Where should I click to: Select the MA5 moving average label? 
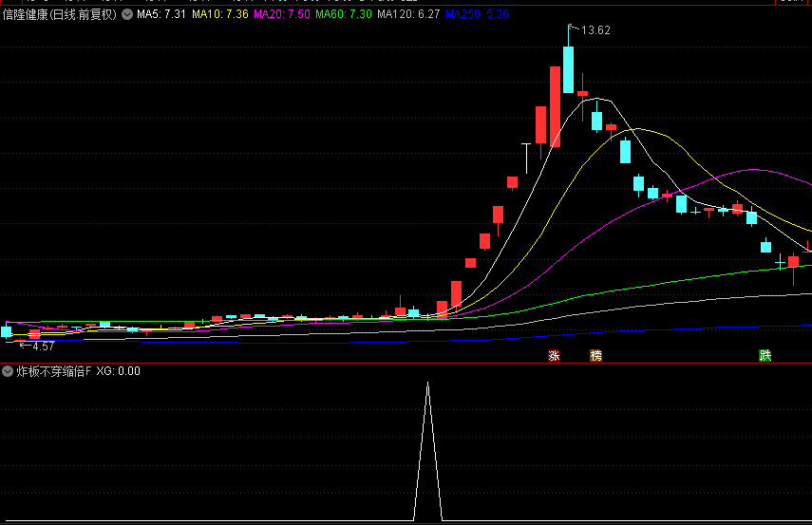pos(161,15)
